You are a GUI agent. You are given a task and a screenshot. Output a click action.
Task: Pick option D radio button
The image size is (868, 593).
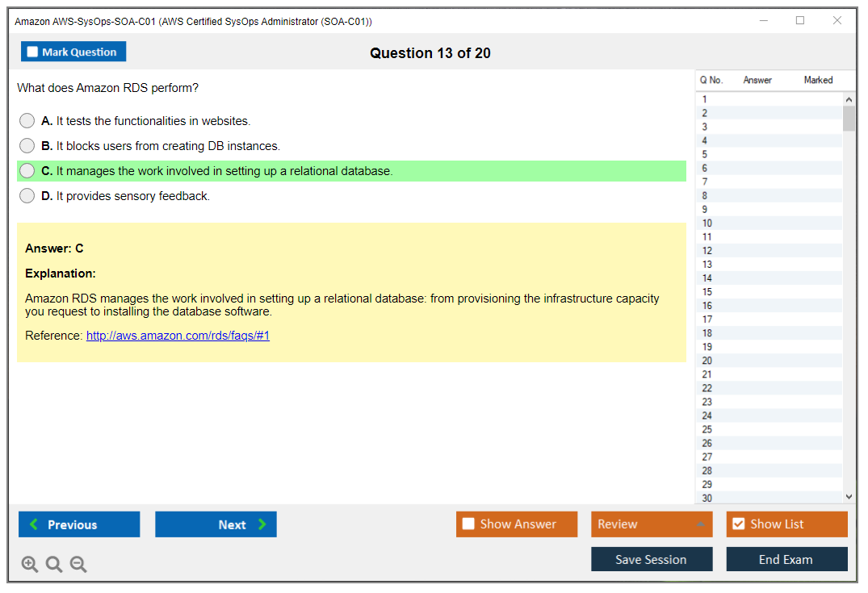point(27,196)
